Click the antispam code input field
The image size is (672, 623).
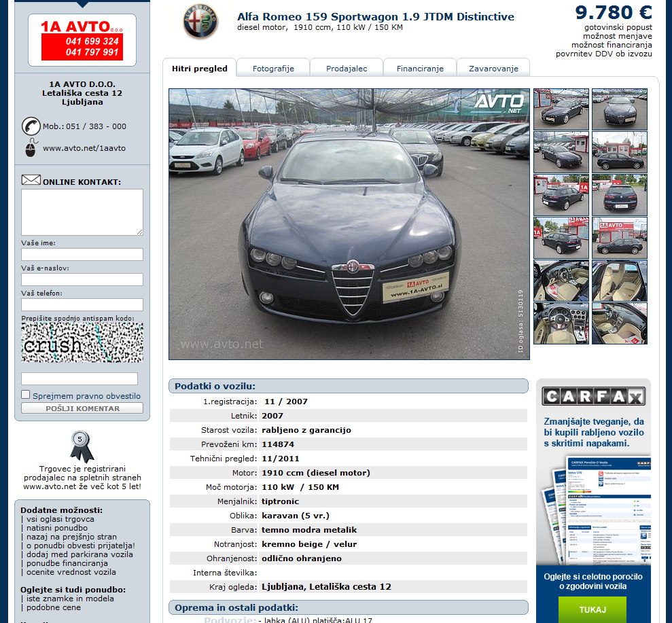[79, 379]
